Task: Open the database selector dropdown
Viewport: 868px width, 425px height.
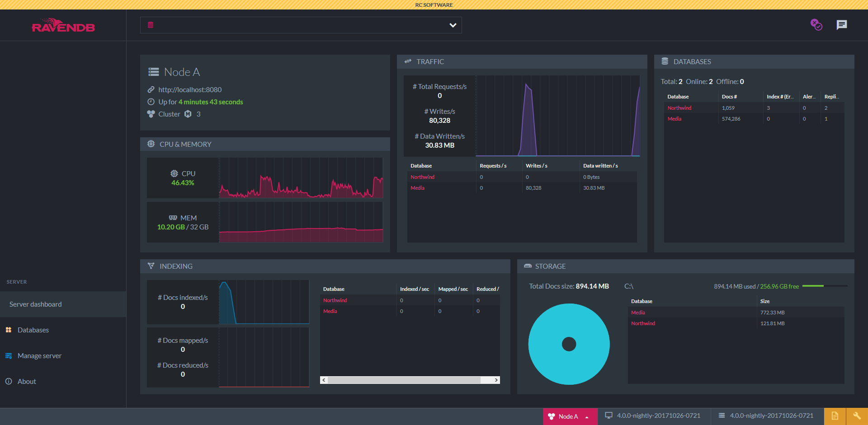Action: (x=301, y=25)
